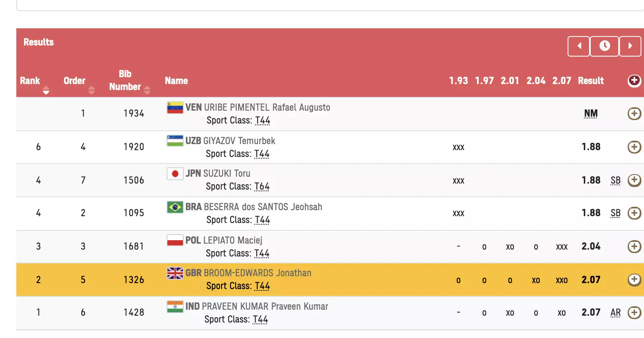Click the AR record tag for PRAVEEN KUMAR
This screenshot has width=644, height=338.
tap(615, 313)
